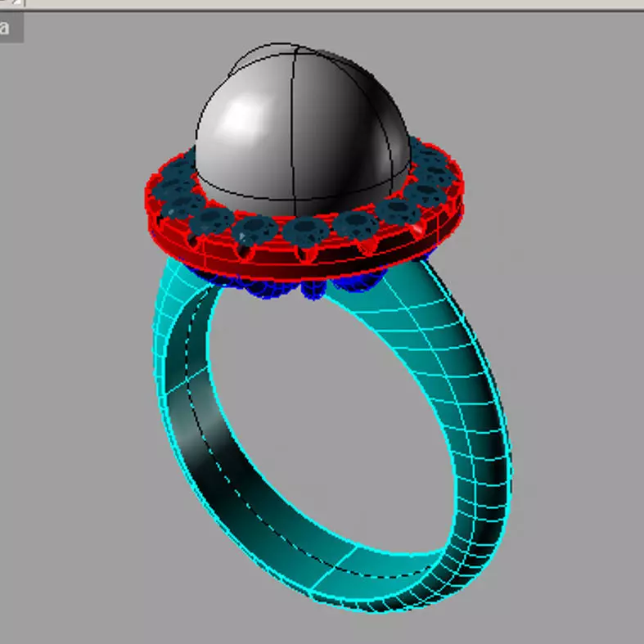Click the beige toolbar strip above the viewport
The width and height of the screenshot is (644, 644).
coord(329,3)
